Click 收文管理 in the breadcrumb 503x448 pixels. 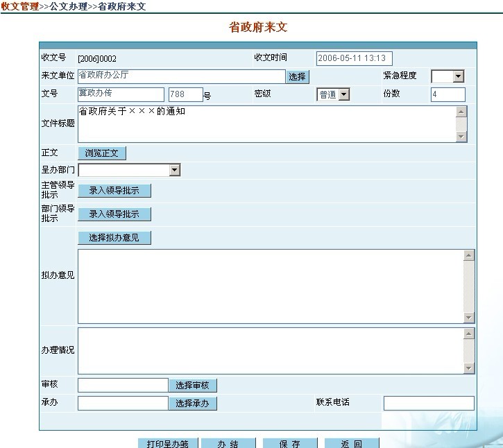(20, 6)
